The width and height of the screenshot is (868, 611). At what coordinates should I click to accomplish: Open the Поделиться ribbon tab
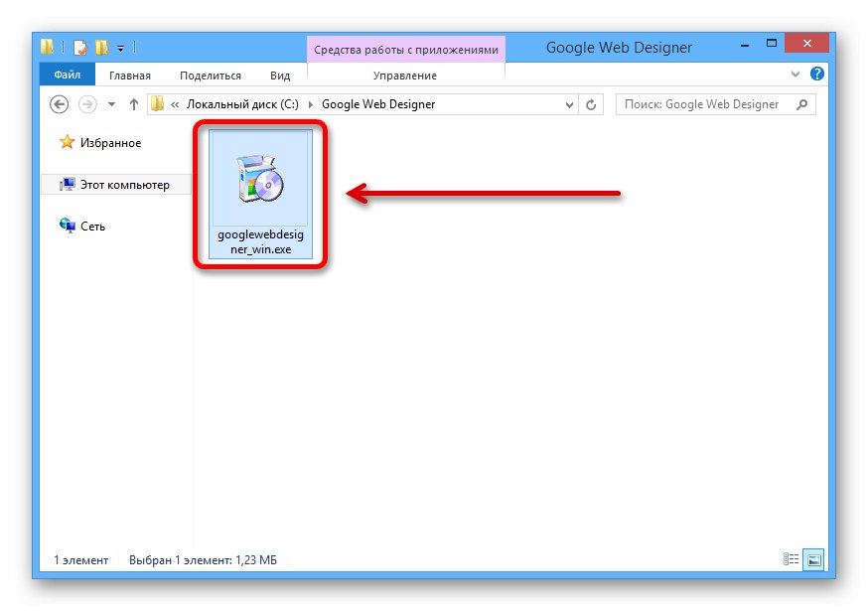(x=211, y=76)
